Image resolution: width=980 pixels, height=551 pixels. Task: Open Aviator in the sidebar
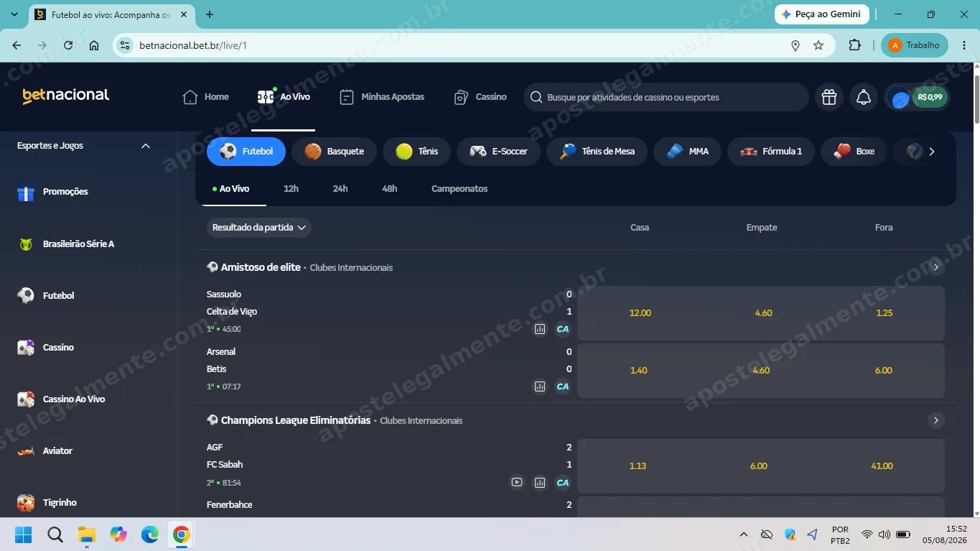click(45, 451)
